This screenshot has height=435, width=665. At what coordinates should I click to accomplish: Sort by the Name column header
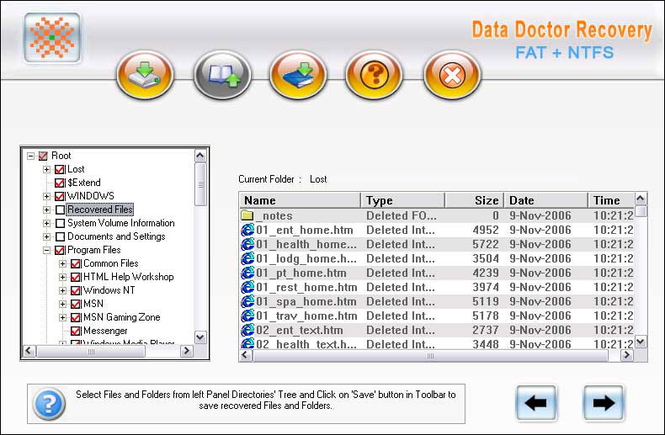(300, 200)
